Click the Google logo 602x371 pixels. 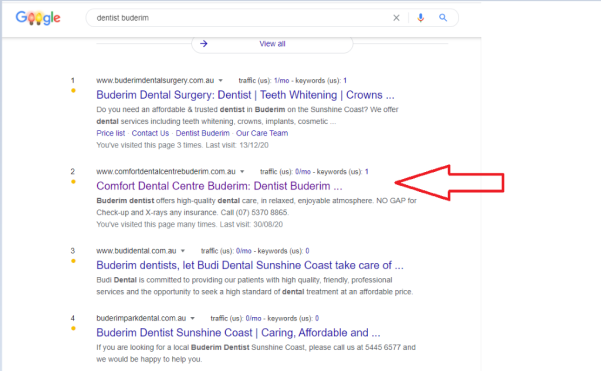(x=38, y=18)
